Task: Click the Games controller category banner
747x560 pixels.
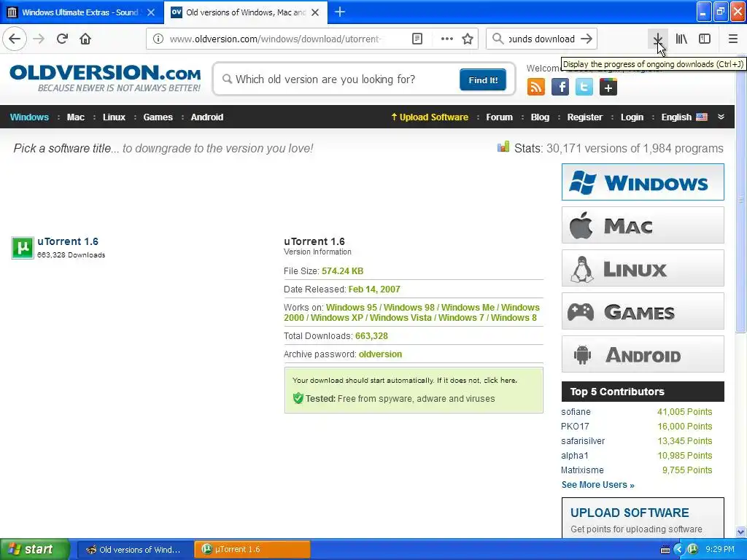Action: coord(643,311)
